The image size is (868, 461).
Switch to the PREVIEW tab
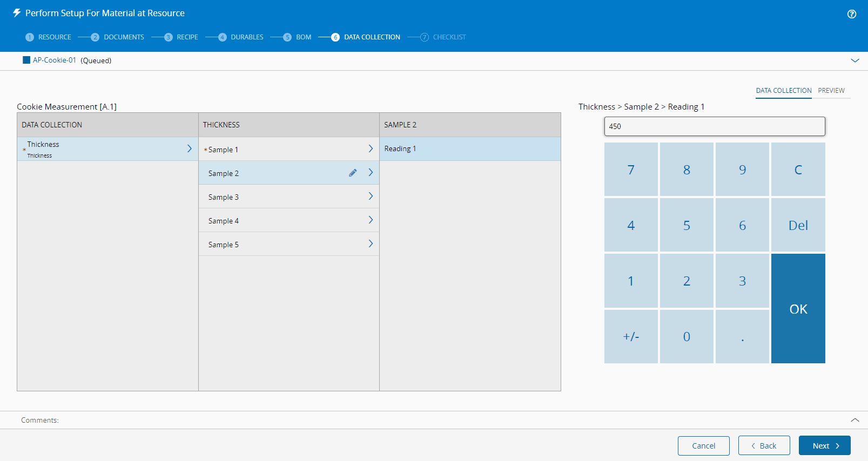click(x=831, y=91)
